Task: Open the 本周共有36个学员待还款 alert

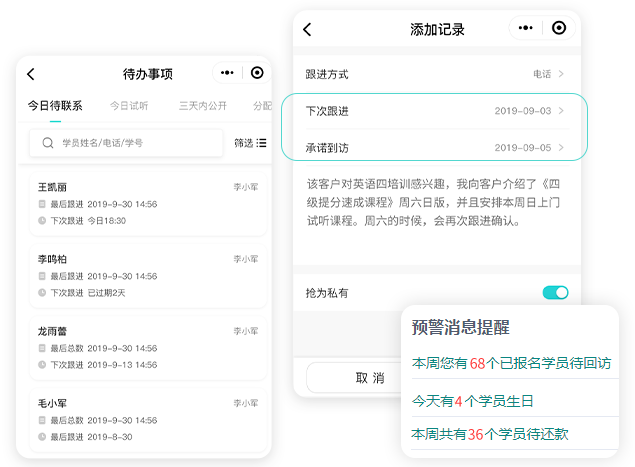Action: (x=490, y=434)
